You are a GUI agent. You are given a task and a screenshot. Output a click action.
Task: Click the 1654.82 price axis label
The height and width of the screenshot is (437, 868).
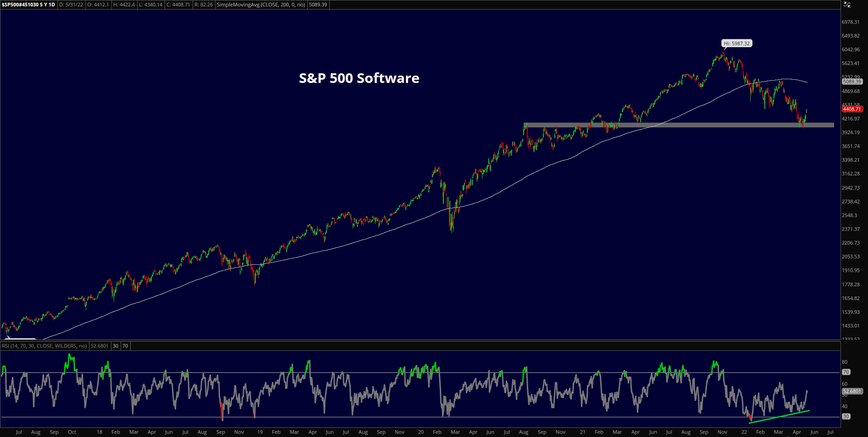[x=851, y=298]
